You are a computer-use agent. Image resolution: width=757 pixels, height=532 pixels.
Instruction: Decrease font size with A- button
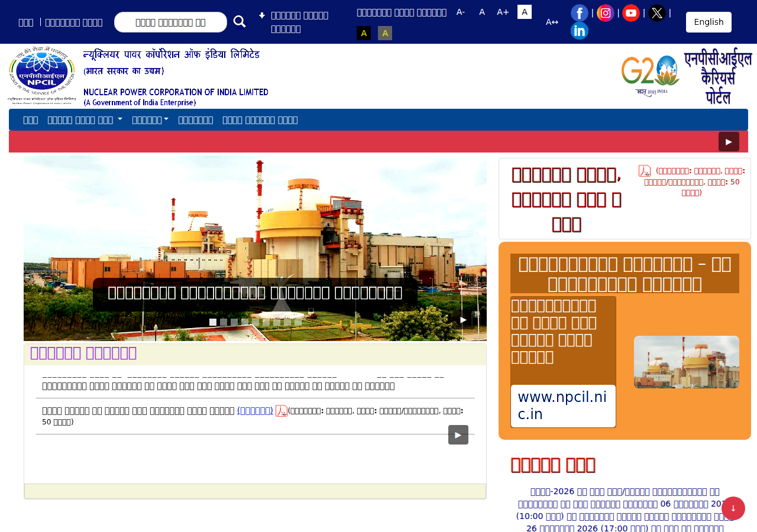click(461, 12)
